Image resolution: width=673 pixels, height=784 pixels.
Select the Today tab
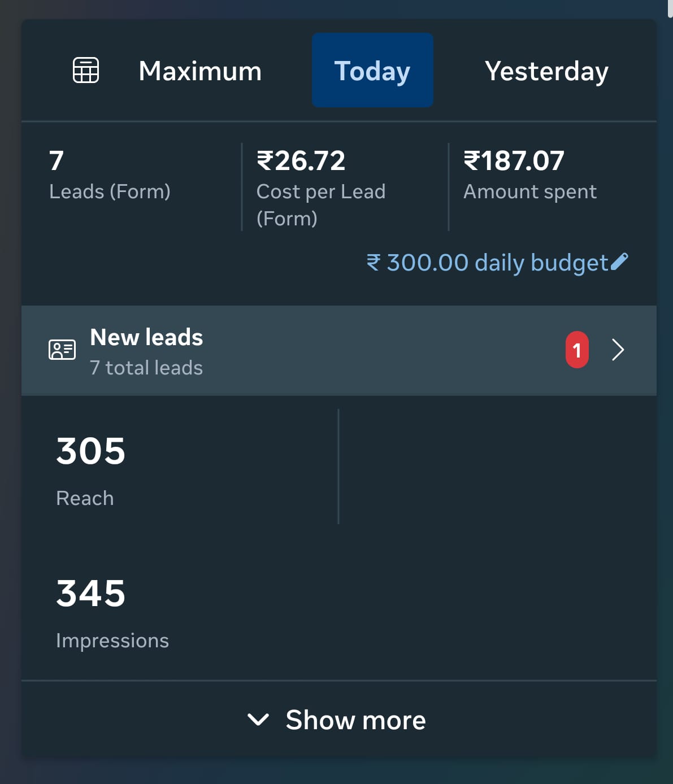(372, 71)
